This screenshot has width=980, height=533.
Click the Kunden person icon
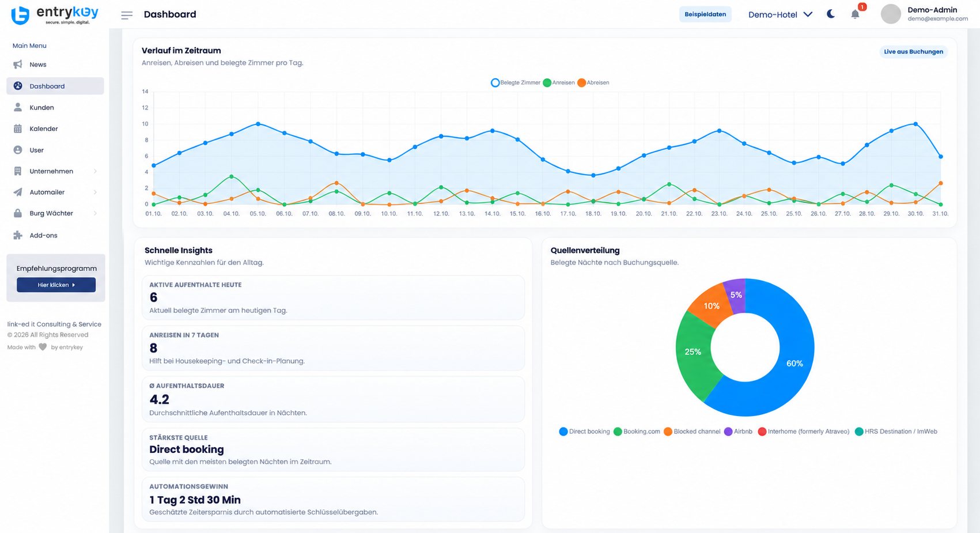coord(18,107)
